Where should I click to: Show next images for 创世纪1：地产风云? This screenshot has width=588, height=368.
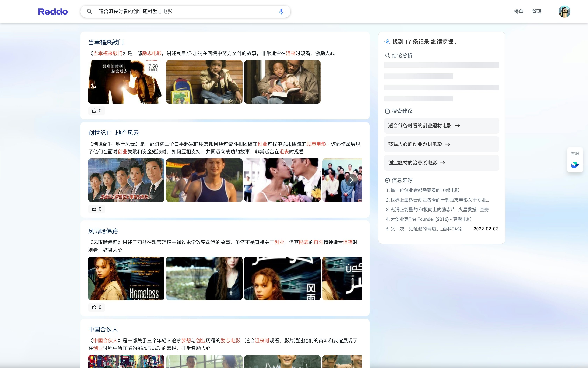(x=351, y=180)
